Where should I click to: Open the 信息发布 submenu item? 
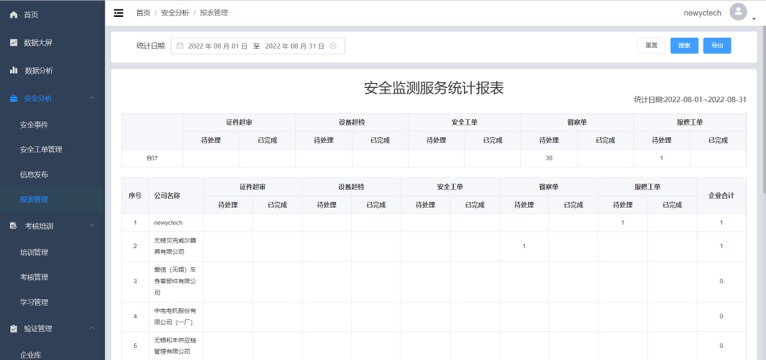[x=52, y=174]
